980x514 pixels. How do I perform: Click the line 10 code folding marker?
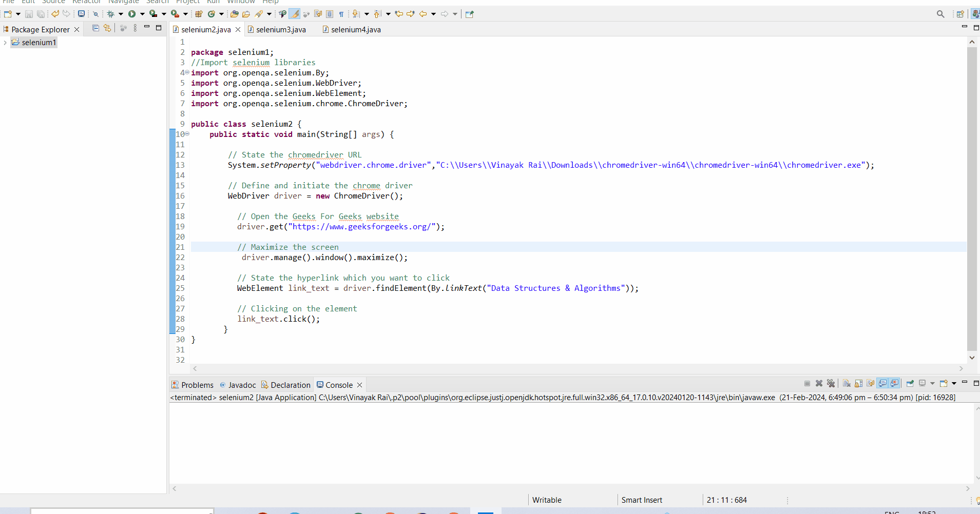[x=187, y=134]
